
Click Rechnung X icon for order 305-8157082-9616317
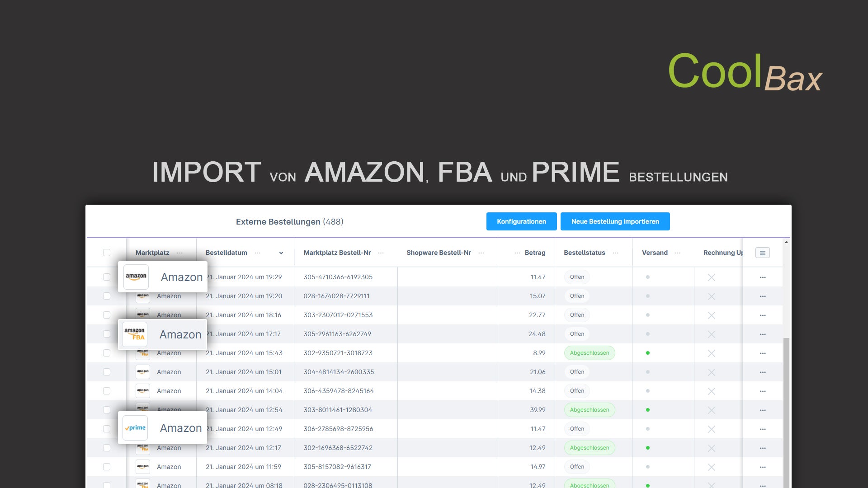click(712, 467)
